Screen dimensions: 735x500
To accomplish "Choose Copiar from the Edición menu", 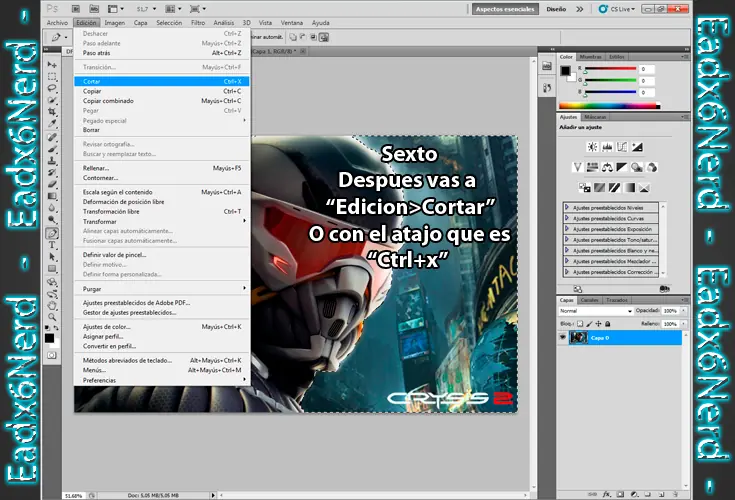I will 162,91.
